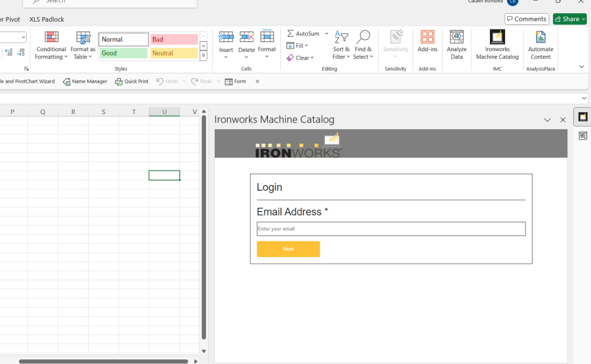Image resolution: width=591 pixels, height=364 pixels.
Task: Open the Form tool
Action: [x=235, y=81]
